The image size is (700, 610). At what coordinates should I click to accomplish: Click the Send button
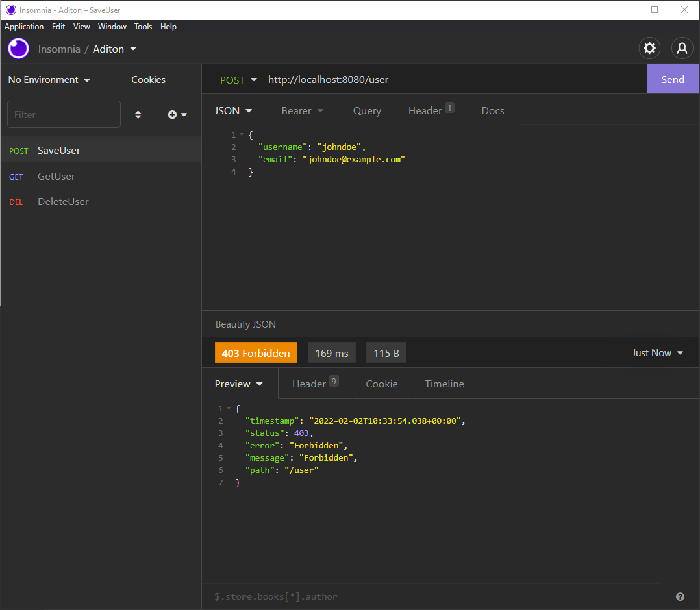(x=673, y=79)
